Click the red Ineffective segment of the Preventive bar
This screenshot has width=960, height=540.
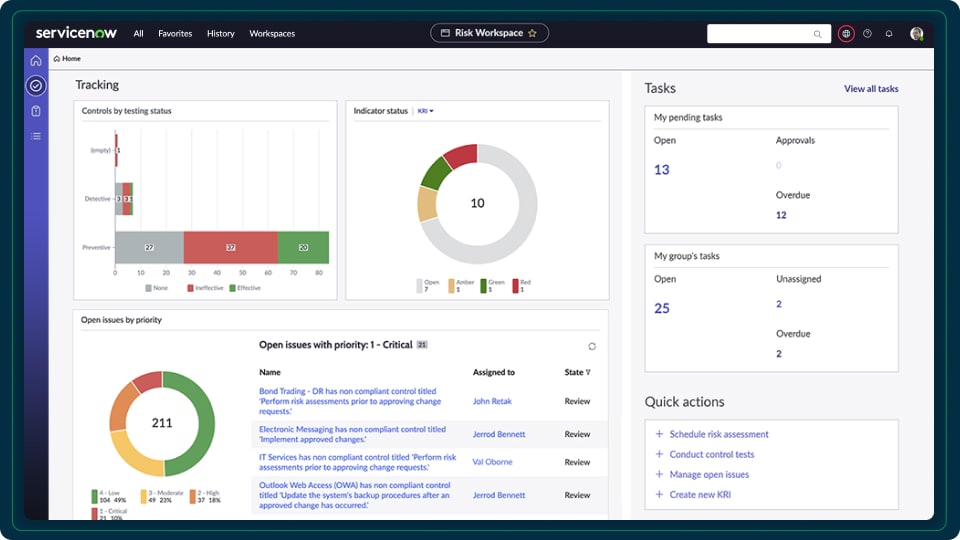230,247
